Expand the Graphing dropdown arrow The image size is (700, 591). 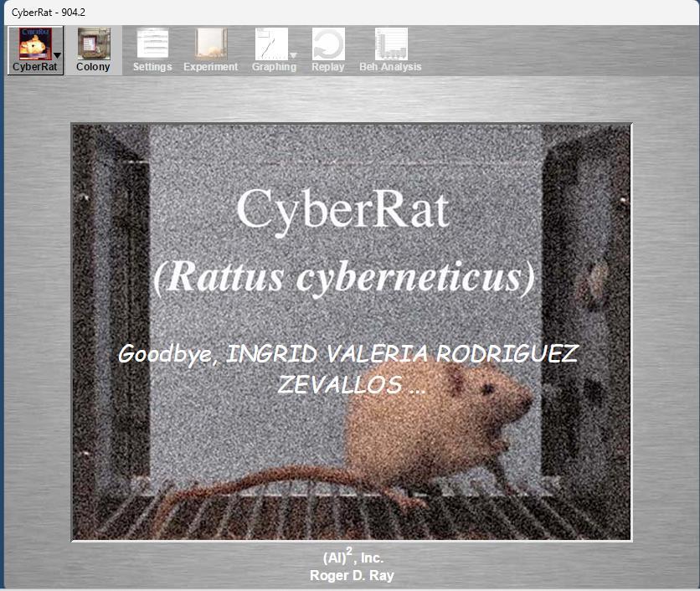pyautogui.click(x=293, y=55)
